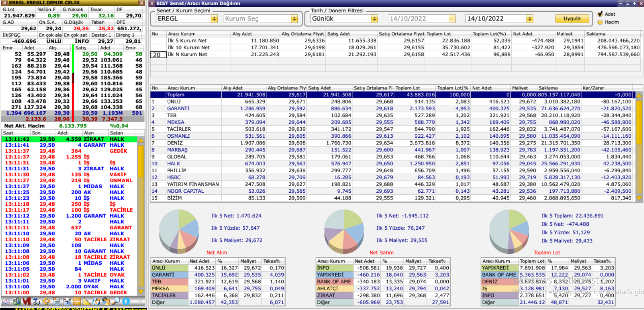The image size is (644, 310).
Task: Click the up arrow of the trade list scrollbar
Action: [x=141, y=140]
